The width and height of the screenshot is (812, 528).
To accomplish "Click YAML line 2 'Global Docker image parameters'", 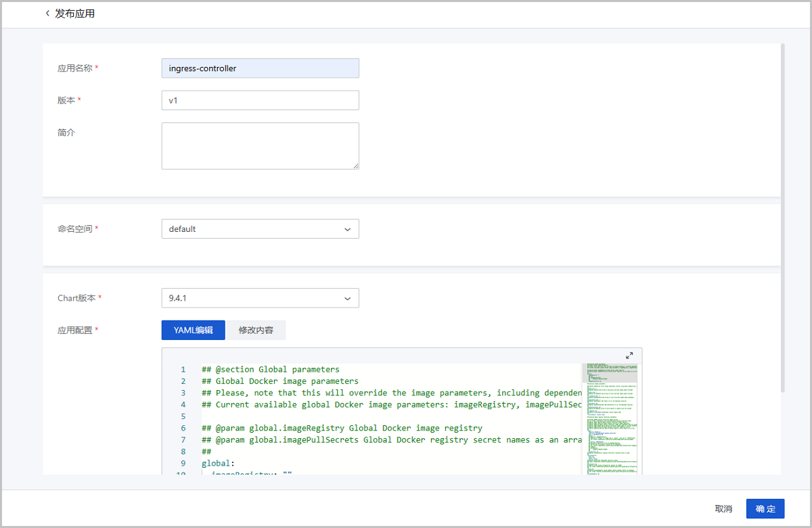I will click(x=280, y=381).
